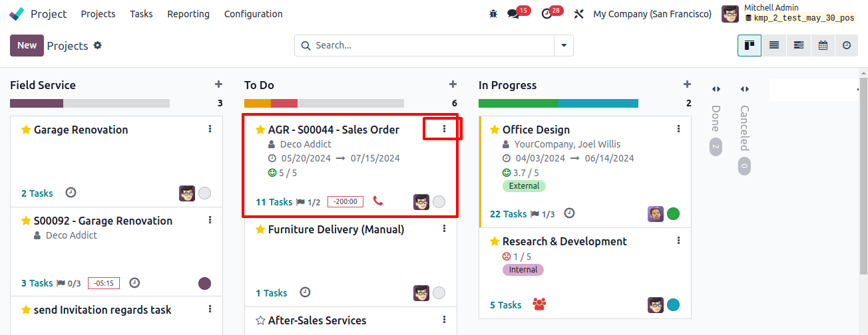Click the user avatar on Office Design card
The width and height of the screenshot is (868, 335).
pos(656,214)
